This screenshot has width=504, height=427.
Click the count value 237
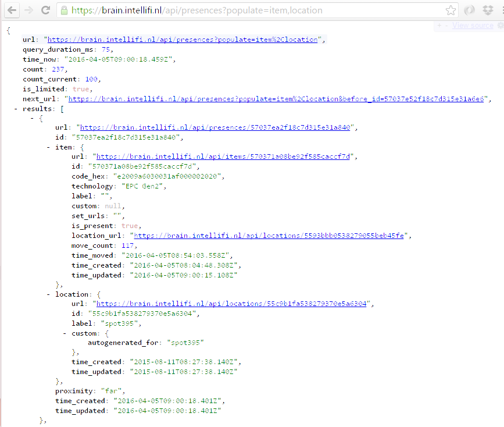(58, 69)
